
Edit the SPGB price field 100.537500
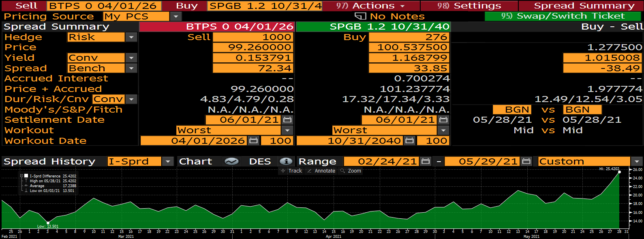409,47
